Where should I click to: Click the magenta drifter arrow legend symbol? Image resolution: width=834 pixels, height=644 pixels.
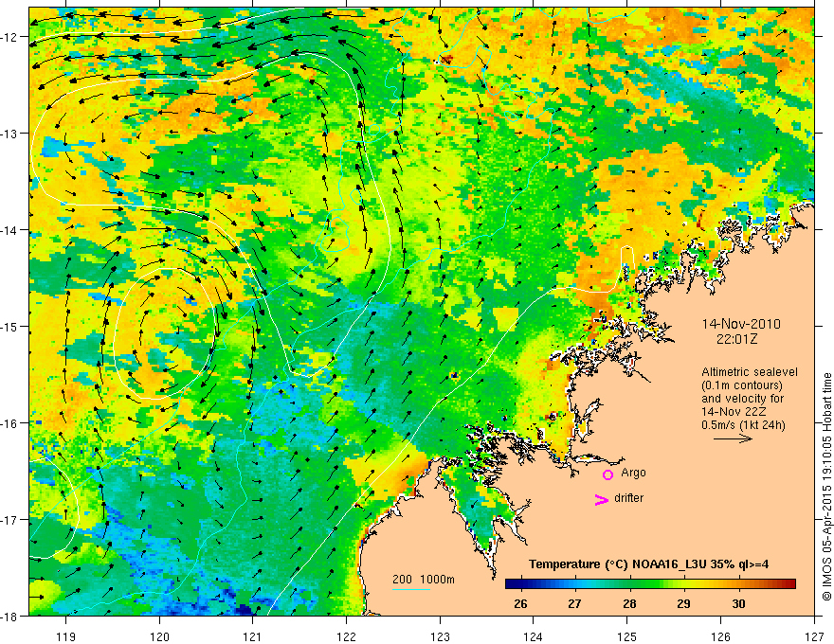coord(601,499)
